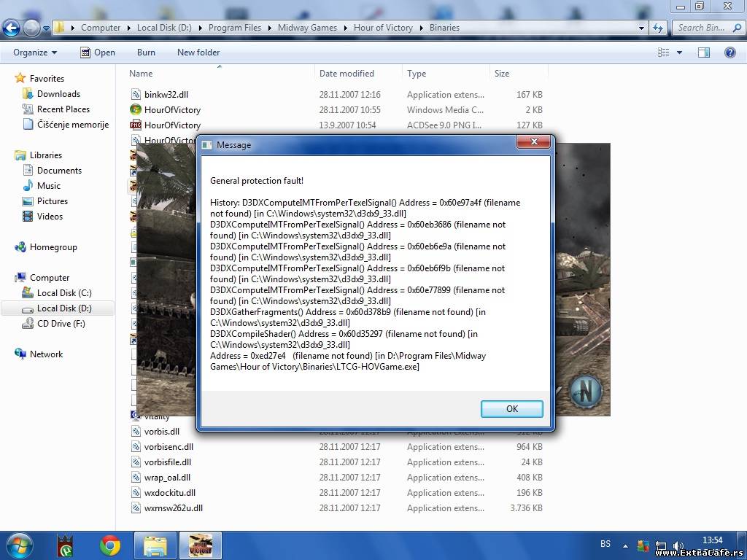Navigate to Local Disk (D:) breadcrumb
The width and height of the screenshot is (747, 560).
164,28
